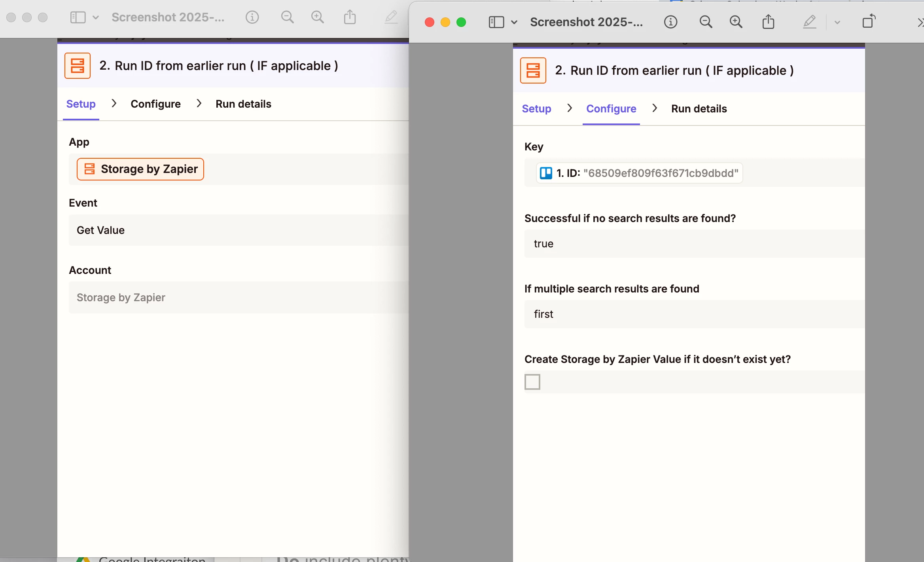Click the front window title Screenshot 2025
The image size is (924, 562).
[586, 22]
